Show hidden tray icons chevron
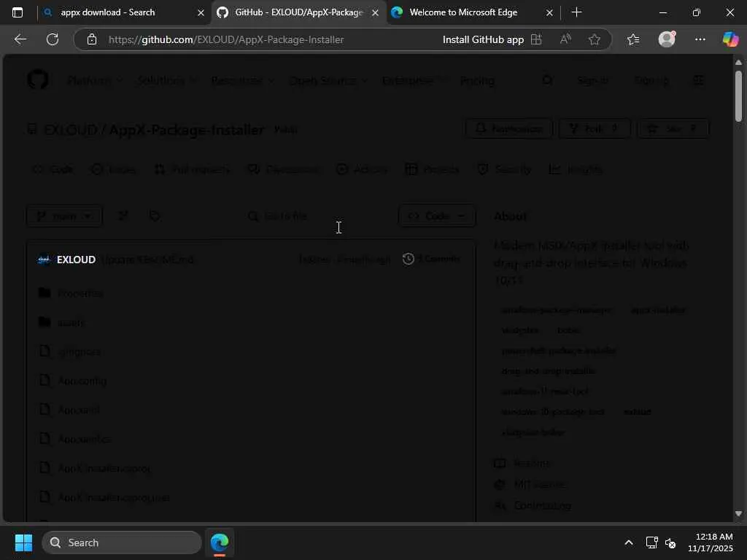The image size is (747, 560). click(x=629, y=542)
